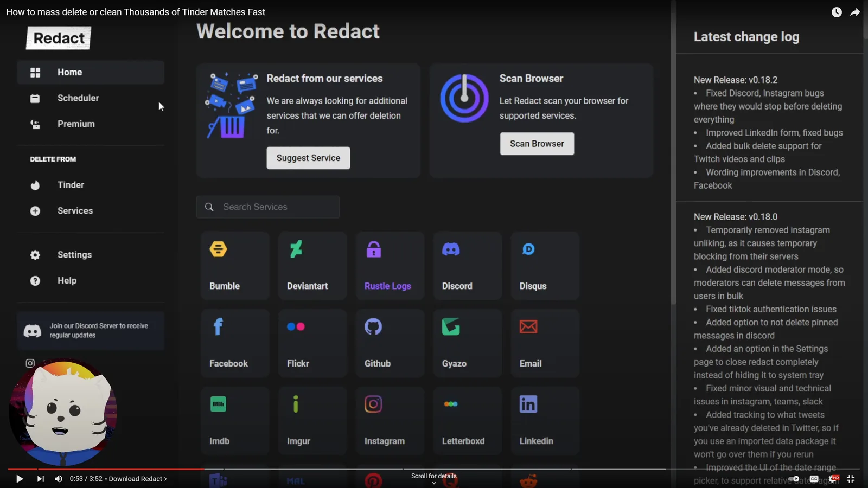Select Tinder under Delete From
The image size is (868, 488).
pyautogui.click(x=91, y=185)
